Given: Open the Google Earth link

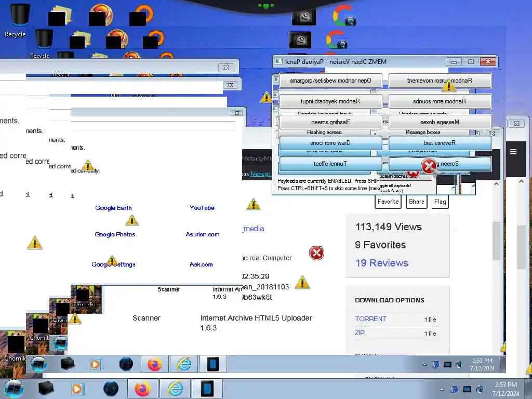Looking at the screenshot, I should coord(113,208).
